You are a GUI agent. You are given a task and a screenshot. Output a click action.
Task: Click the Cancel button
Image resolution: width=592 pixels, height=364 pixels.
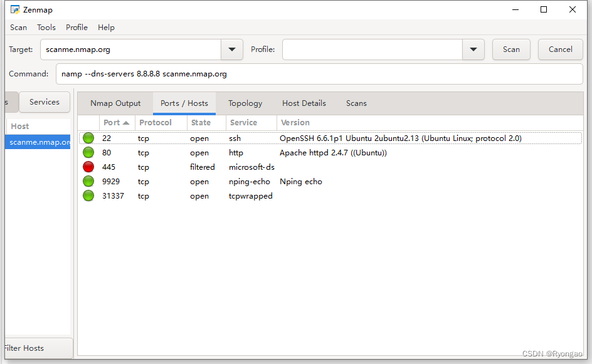click(560, 49)
